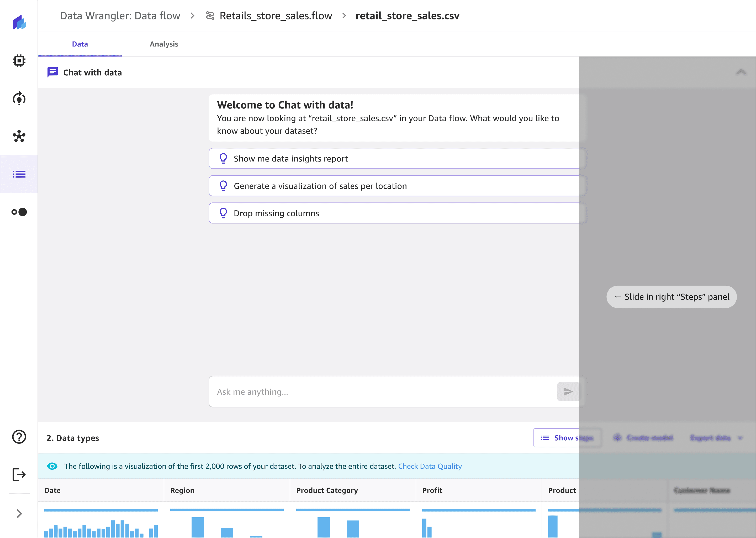This screenshot has height=538, width=756.
Task: Select the Data tab
Action: [x=80, y=44]
